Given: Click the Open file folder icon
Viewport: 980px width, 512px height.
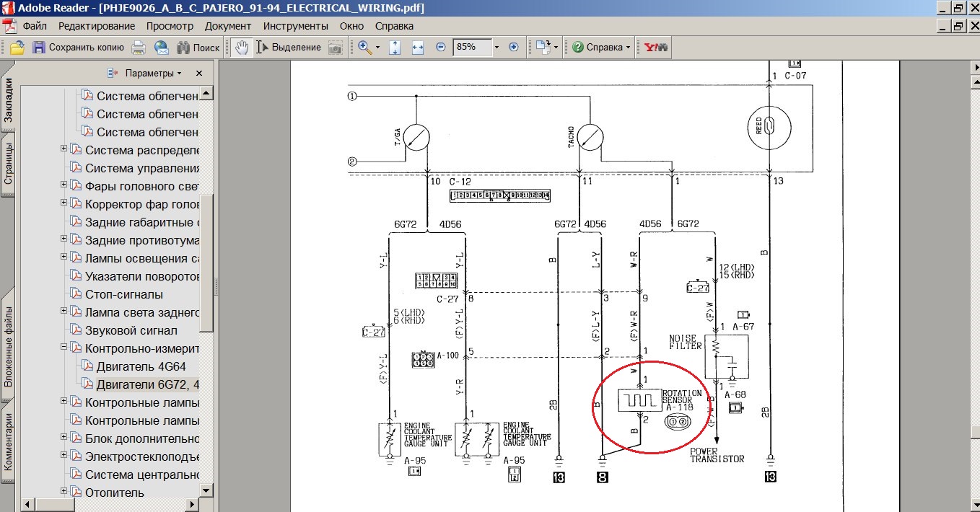Looking at the screenshot, I should 17,48.
